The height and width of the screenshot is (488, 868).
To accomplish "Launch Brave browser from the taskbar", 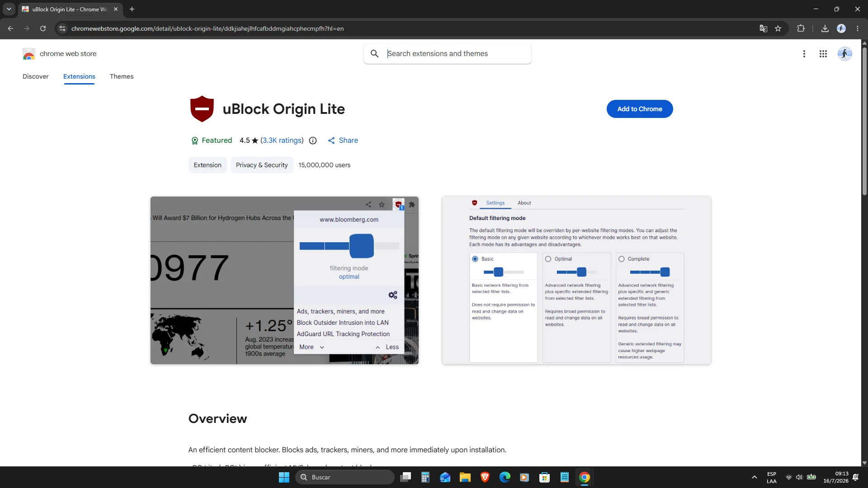I will 485,477.
